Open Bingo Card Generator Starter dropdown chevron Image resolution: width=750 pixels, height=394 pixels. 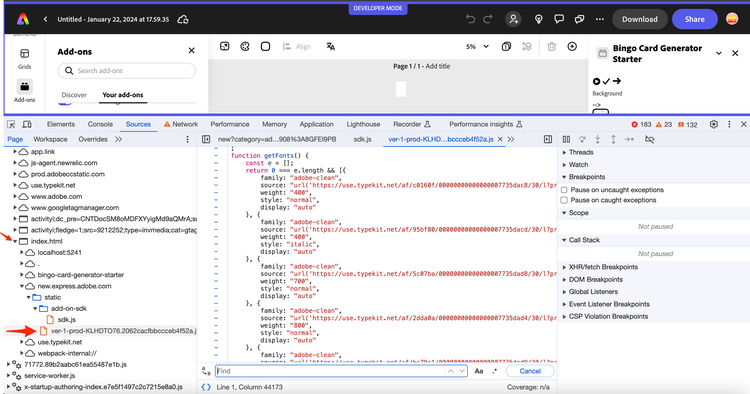click(x=719, y=53)
